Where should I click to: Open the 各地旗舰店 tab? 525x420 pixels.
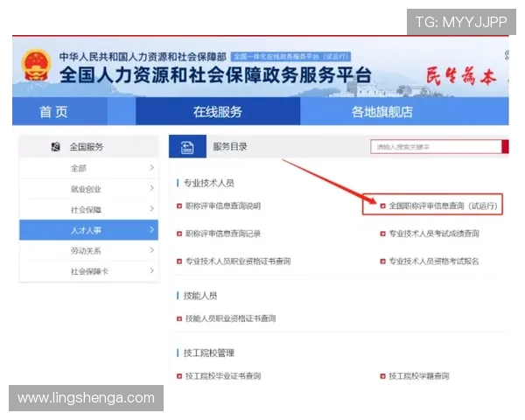coord(382,112)
